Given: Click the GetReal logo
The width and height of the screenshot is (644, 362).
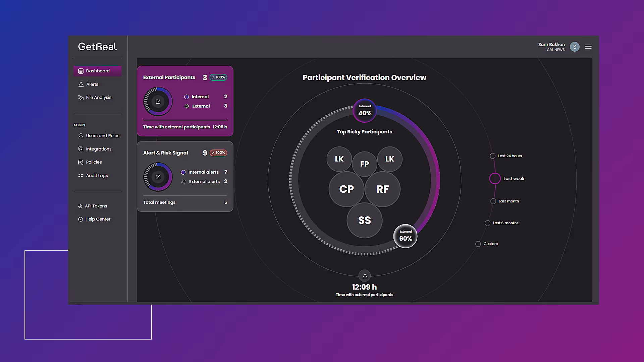Looking at the screenshot, I should click(x=97, y=47).
